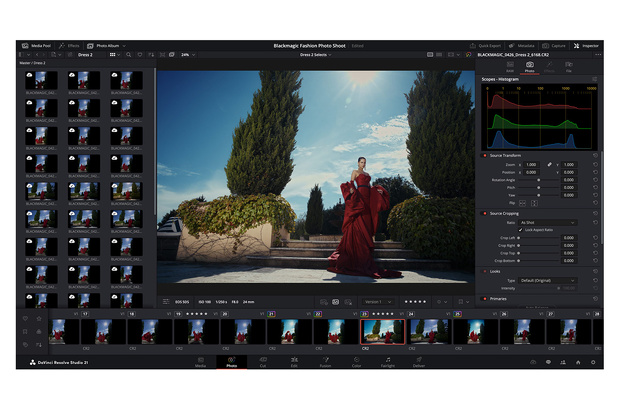This screenshot has width=640, height=412.
Task: Adjust the Rotation Angle slider
Action: coord(538,180)
